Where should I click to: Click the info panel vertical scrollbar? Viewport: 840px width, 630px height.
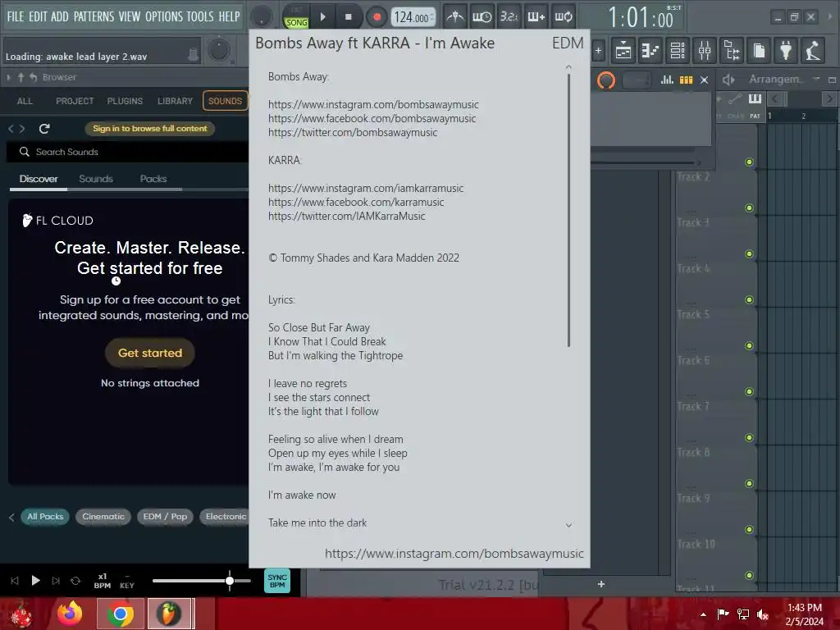pos(568,210)
